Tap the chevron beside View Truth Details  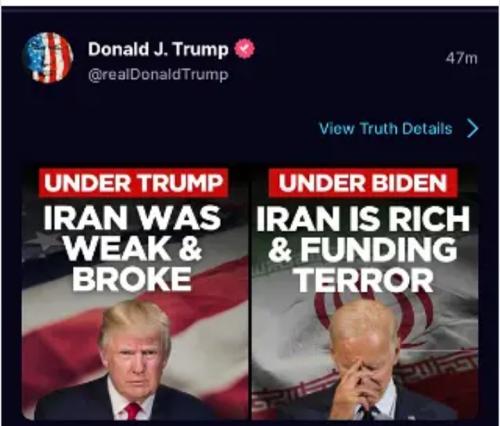coord(472,129)
